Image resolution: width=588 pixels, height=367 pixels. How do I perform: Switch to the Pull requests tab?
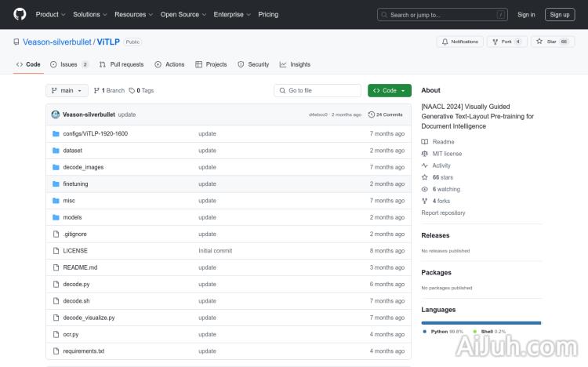122,64
